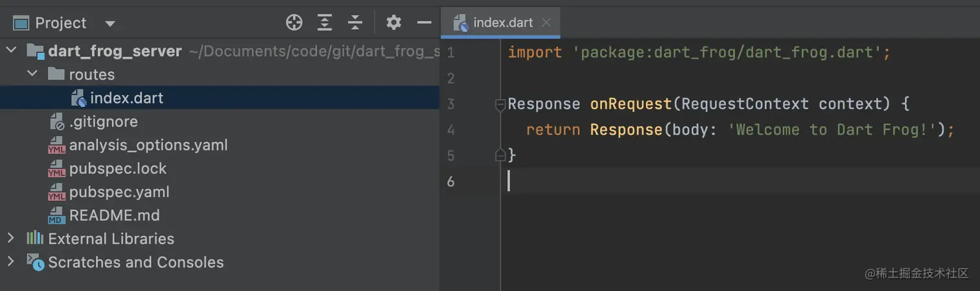The height and width of the screenshot is (291, 980).
Task: Select External Libraries label
Action: point(111,239)
